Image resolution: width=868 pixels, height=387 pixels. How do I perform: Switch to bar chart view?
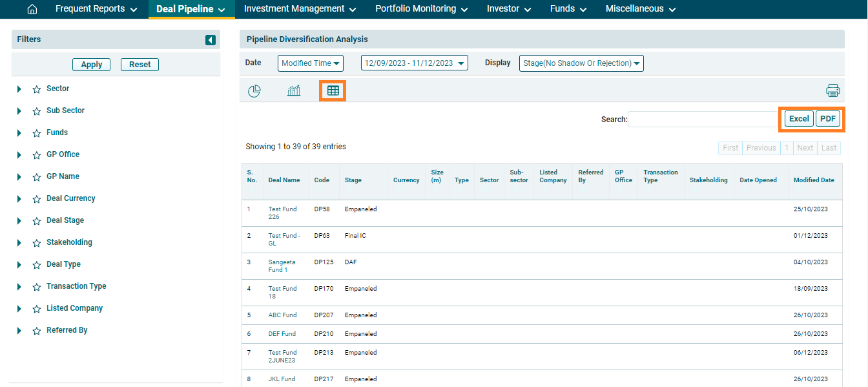[x=294, y=91]
